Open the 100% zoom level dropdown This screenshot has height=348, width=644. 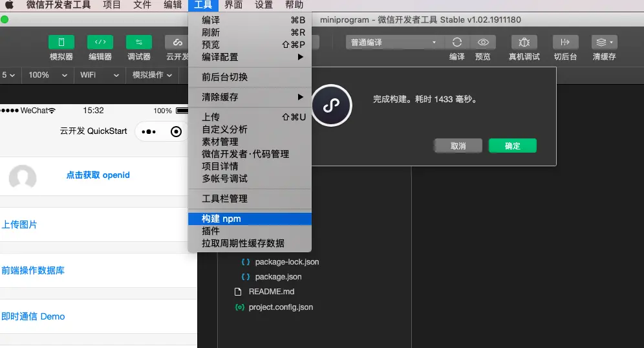[47, 75]
